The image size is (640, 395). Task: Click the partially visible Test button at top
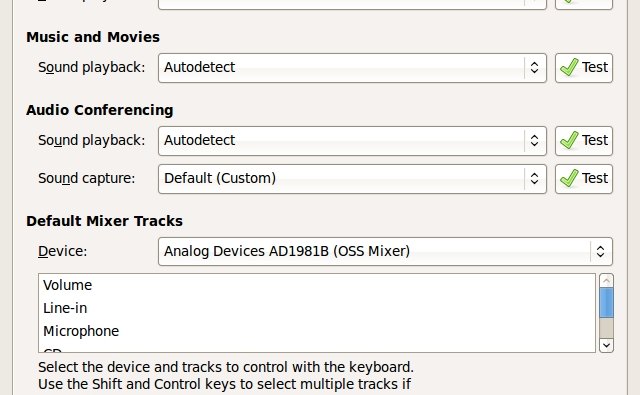tap(584, 4)
